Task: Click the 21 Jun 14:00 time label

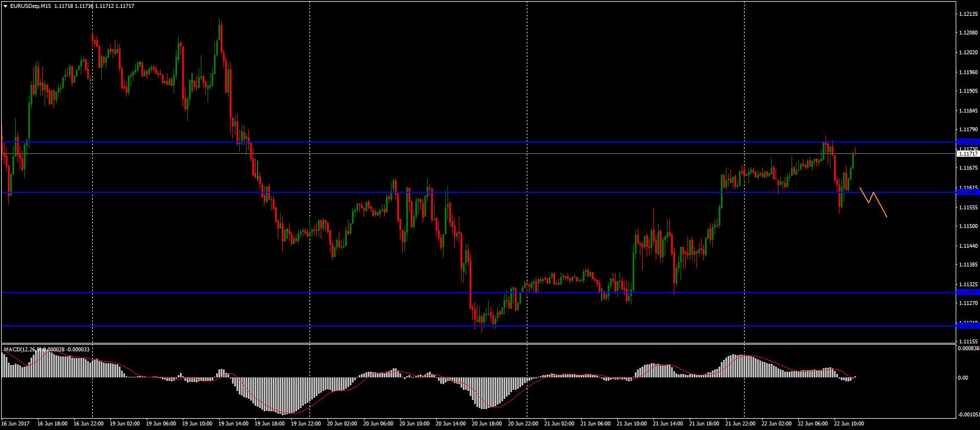Action: point(668,423)
